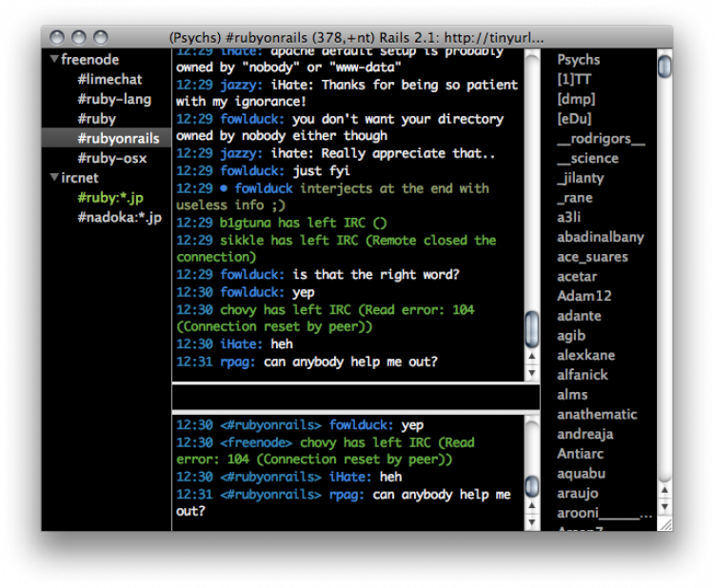The image size is (714, 588).
Task: Select user a3li in member list
Action: (568, 217)
